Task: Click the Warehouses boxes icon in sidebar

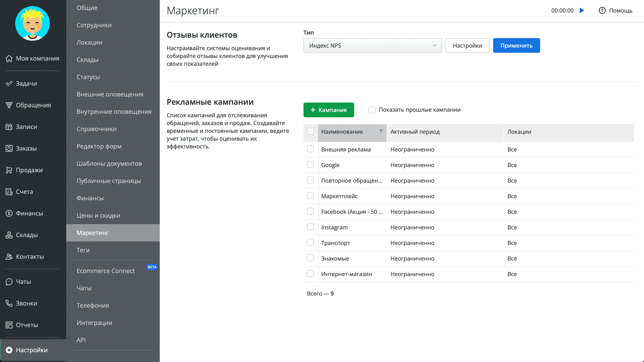Action: [9, 235]
